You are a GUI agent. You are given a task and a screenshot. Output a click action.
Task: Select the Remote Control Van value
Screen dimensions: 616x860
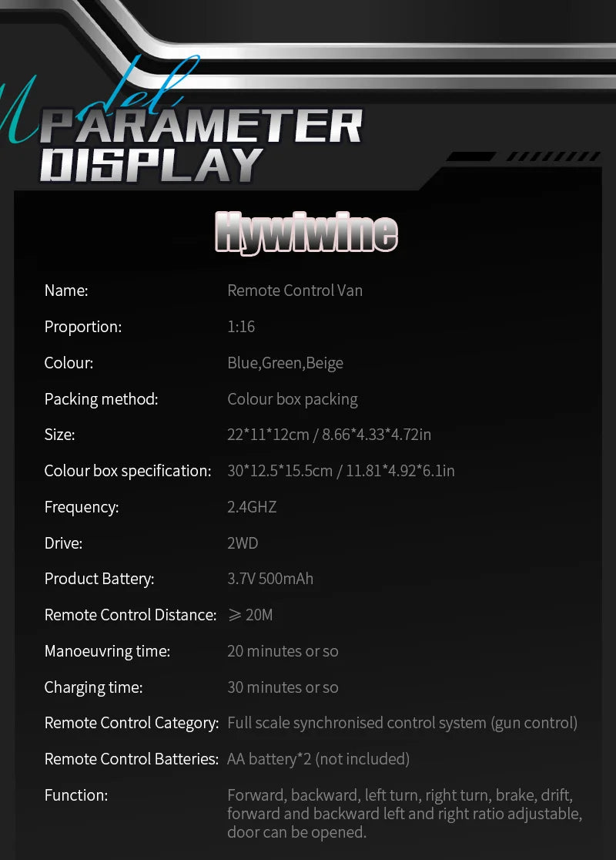click(295, 291)
